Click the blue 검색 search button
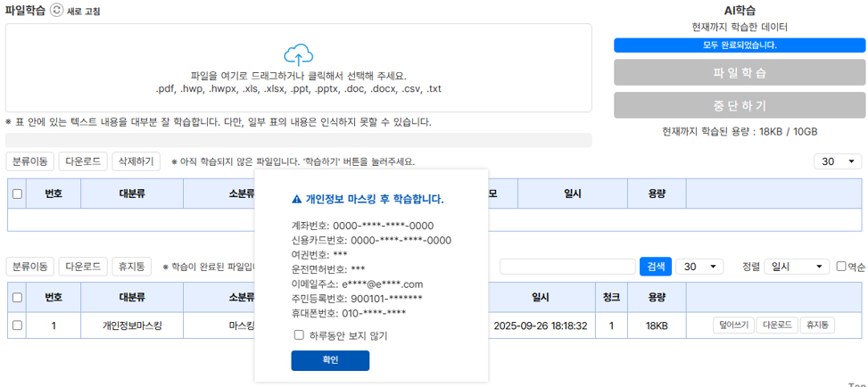868x387 pixels. pos(655,267)
